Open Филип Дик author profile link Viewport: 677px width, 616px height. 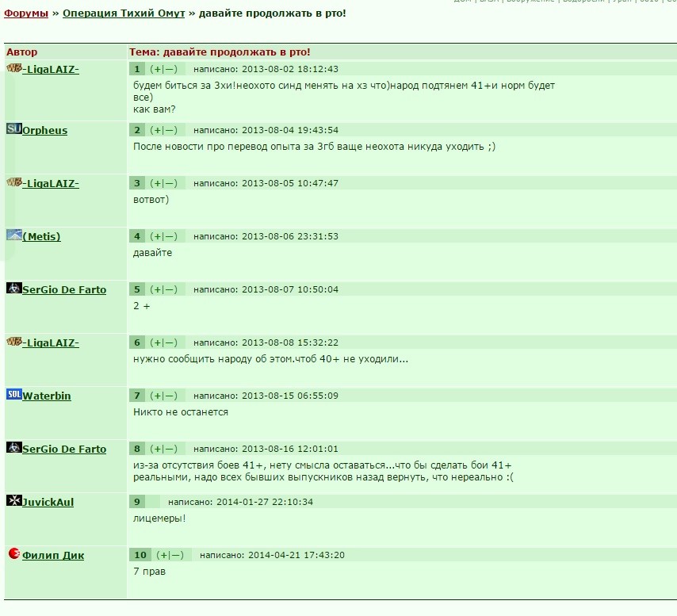tap(53, 555)
